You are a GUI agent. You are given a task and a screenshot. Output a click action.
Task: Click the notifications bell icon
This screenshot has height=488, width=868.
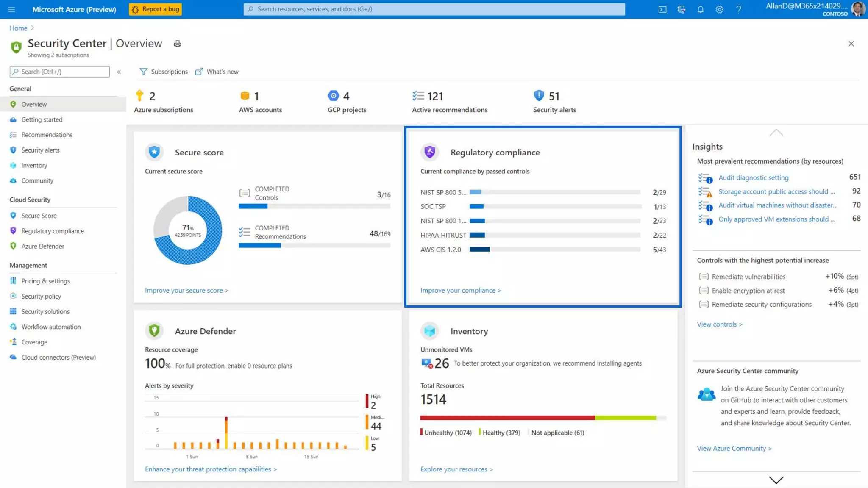point(700,9)
